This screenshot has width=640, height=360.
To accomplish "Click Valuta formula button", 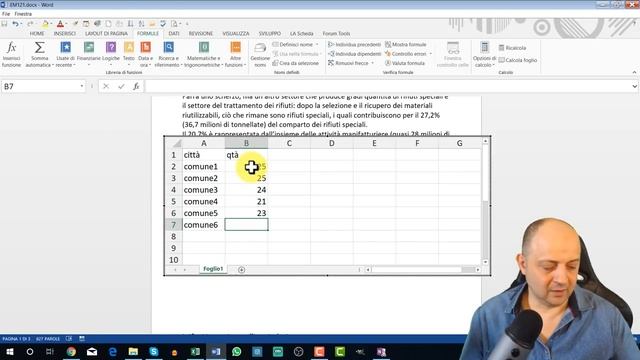I will (405, 63).
